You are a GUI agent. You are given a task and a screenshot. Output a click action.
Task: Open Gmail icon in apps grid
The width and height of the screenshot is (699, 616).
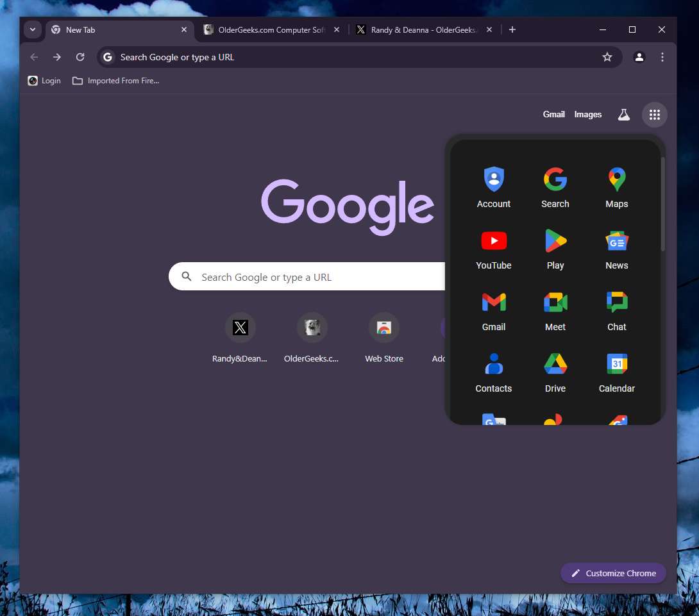494,311
